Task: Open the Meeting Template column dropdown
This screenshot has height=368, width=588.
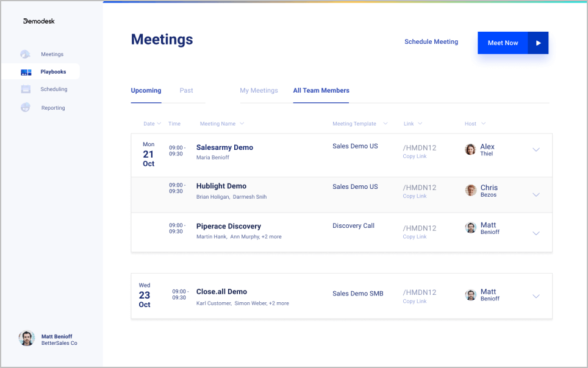Action: 385,124
